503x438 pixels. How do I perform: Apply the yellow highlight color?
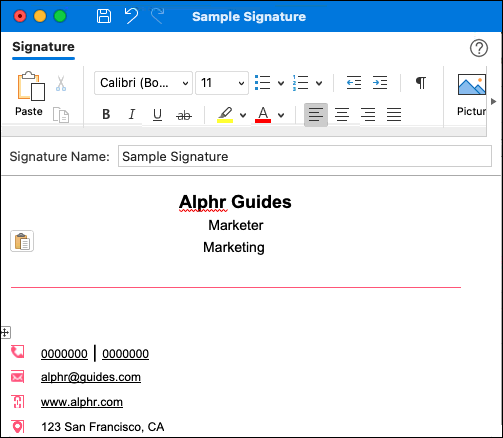(x=225, y=115)
